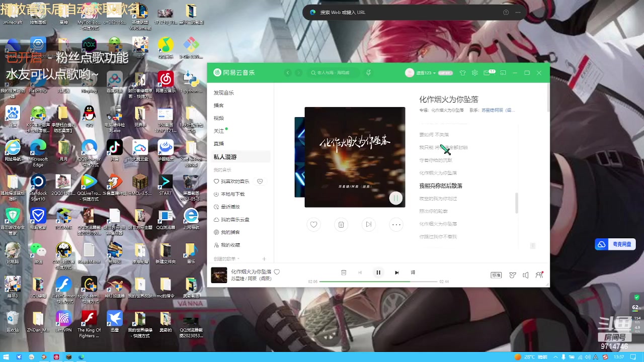Open The King Of Fighters shortcut
The image size is (644, 362).
click(89, 324)
